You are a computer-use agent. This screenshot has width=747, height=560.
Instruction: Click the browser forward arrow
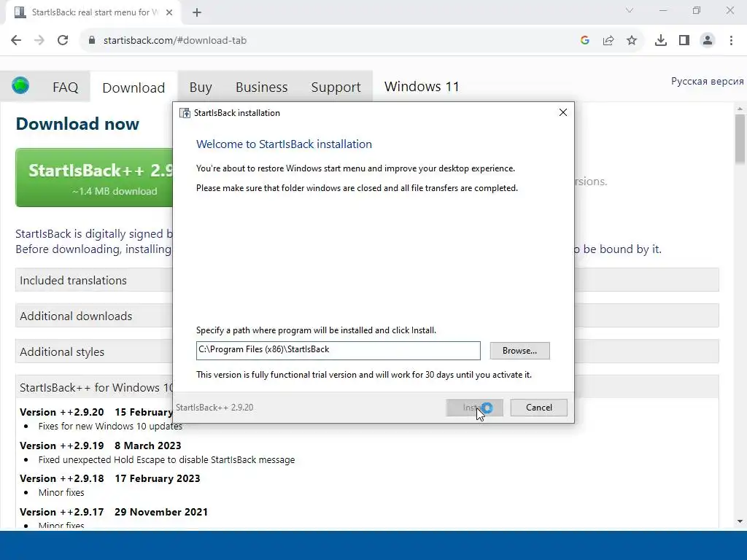39,41
